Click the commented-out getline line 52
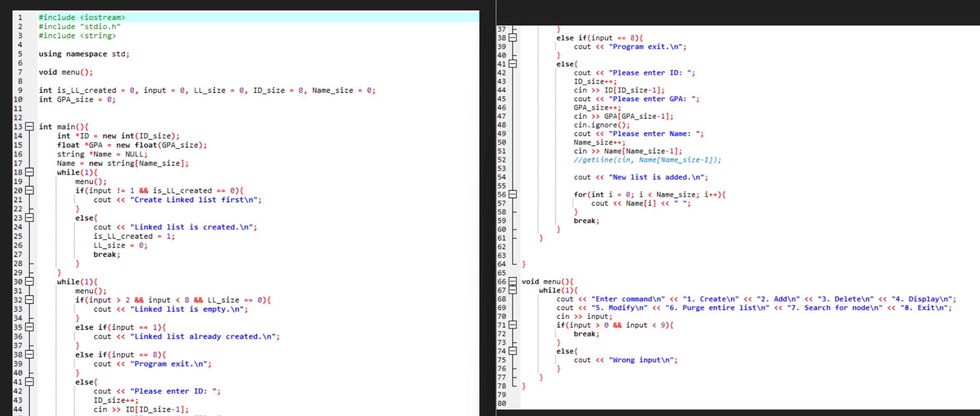The image size is (980, 416). pyautogui.click(x=647, y=160)
